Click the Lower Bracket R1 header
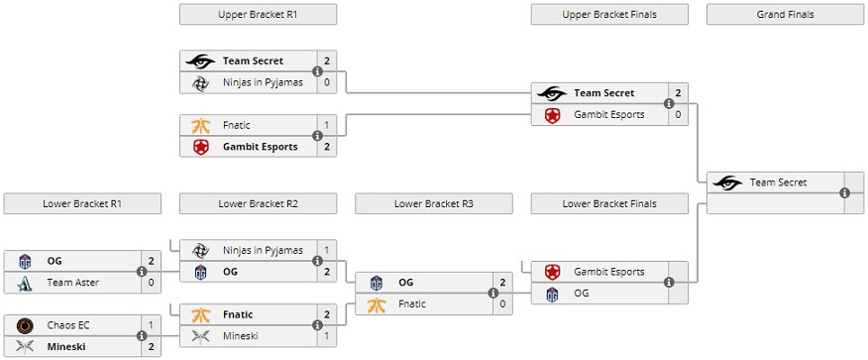Image resolution: width=868 pixels, height=360 pixels. (82, 204)
